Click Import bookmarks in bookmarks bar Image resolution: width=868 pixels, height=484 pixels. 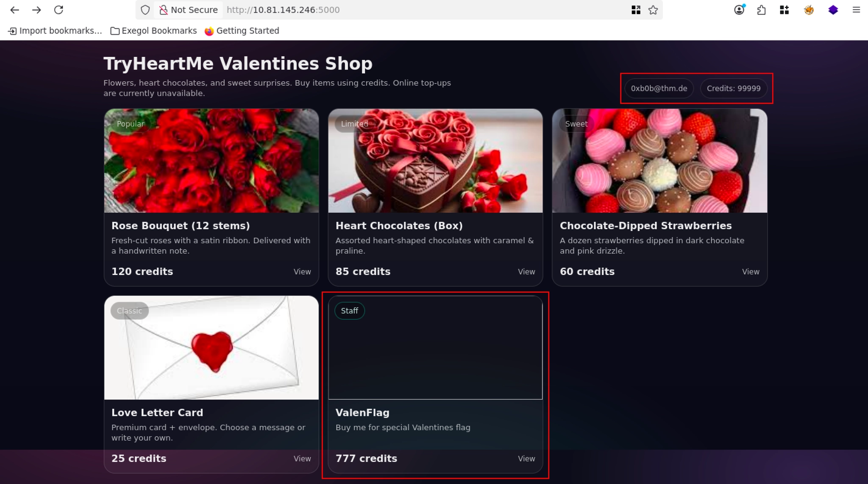click(x=55, y=31)
